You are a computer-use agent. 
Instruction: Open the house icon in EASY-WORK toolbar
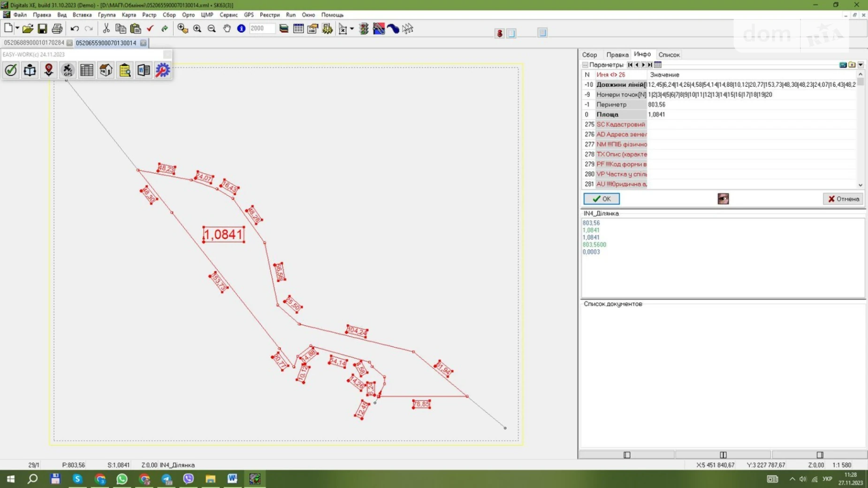106,70
